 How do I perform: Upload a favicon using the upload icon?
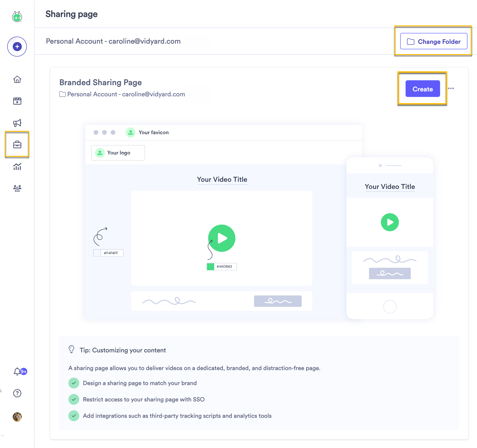click(x=130, y=132)
